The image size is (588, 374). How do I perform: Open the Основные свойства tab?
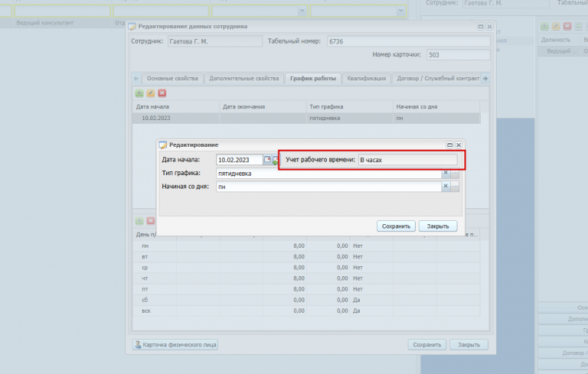172,78
